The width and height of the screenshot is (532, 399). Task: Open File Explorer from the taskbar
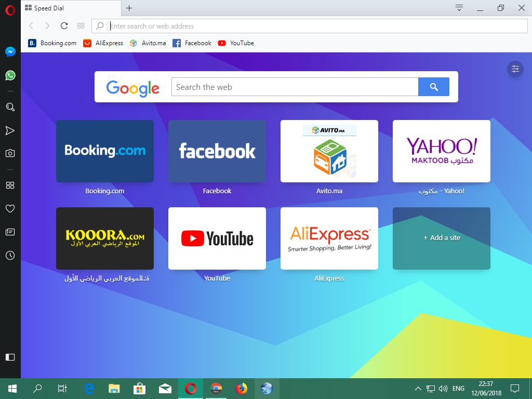[114, 389]
